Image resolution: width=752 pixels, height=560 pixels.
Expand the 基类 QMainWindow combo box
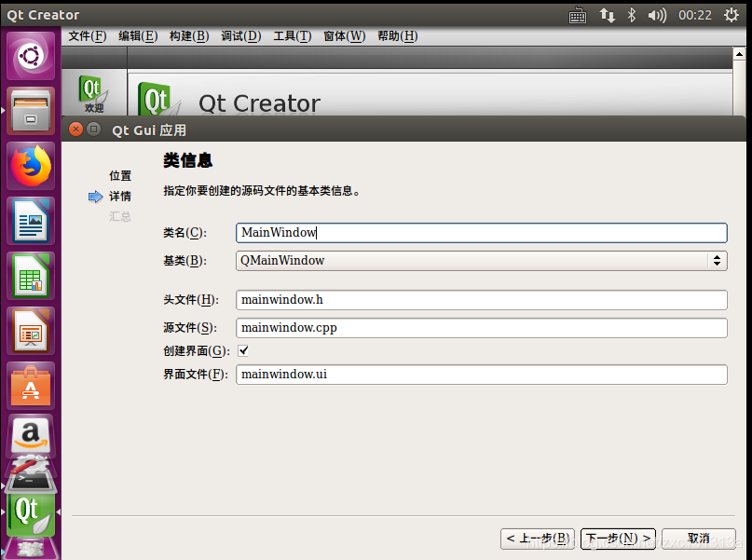[x=482, y=261]
